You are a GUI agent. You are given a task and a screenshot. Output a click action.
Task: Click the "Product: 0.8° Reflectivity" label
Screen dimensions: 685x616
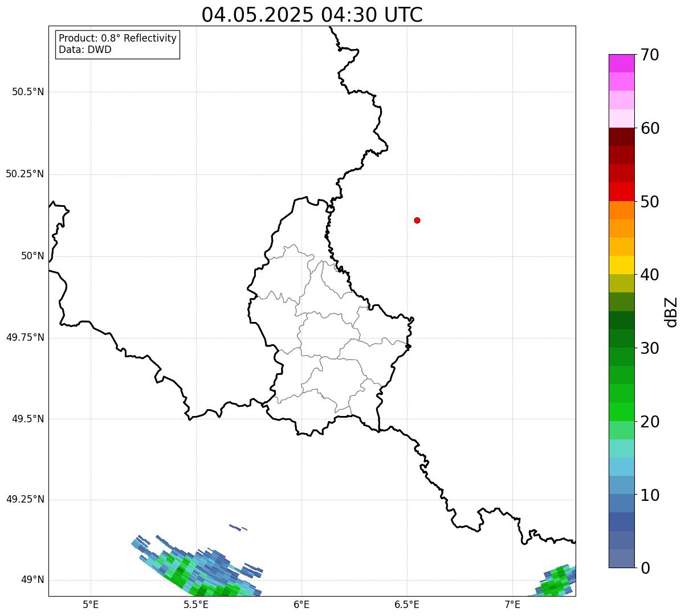tap(118, 38)
